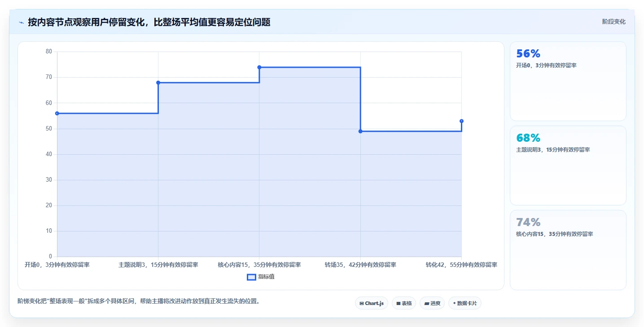
Task: Click the data point at 转化42 (53)
Action: pyautogui.click(x=461, y=121)
